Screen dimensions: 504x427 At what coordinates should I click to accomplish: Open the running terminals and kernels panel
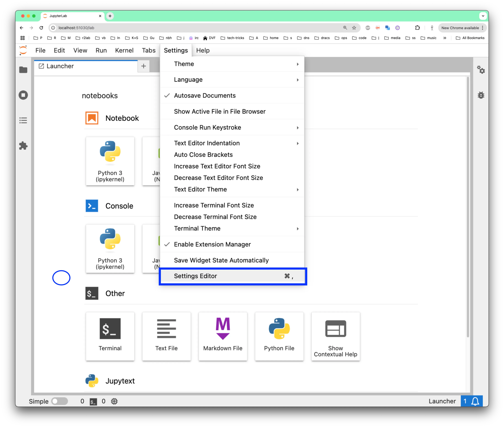pos(23,95)
